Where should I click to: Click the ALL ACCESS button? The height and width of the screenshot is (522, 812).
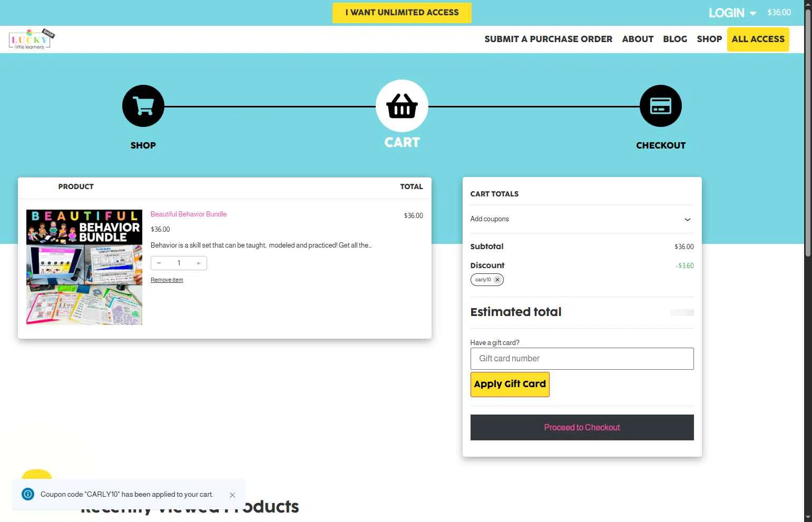point(758,39)
